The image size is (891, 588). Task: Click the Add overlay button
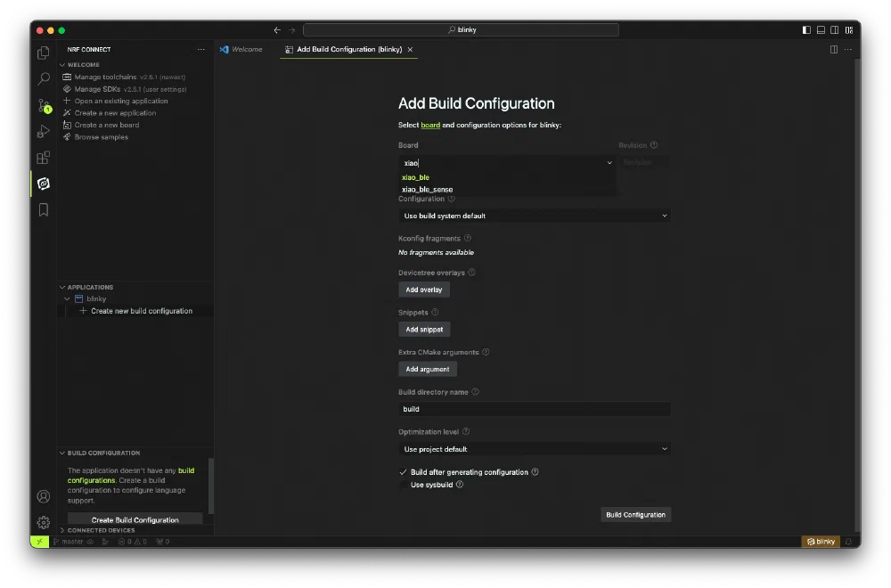pos(423,290)
